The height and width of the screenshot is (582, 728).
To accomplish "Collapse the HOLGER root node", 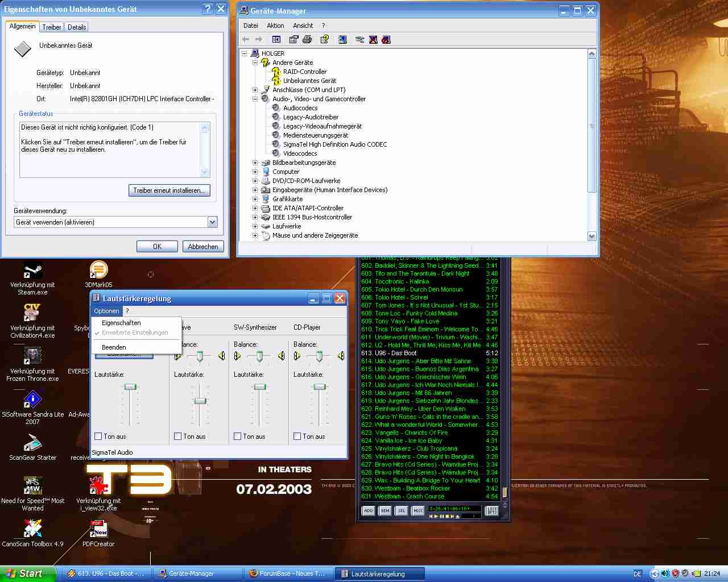I will 244,53.
